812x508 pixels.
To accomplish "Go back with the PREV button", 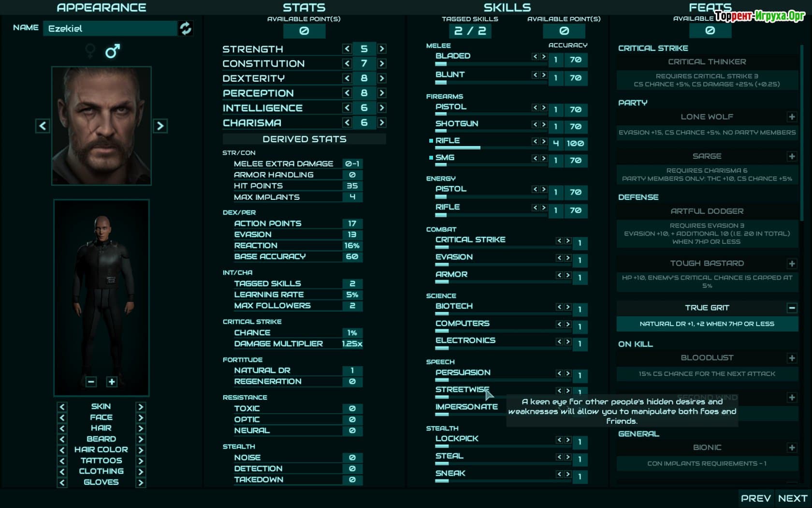I will pyautogui.click(x=755, y=498).
